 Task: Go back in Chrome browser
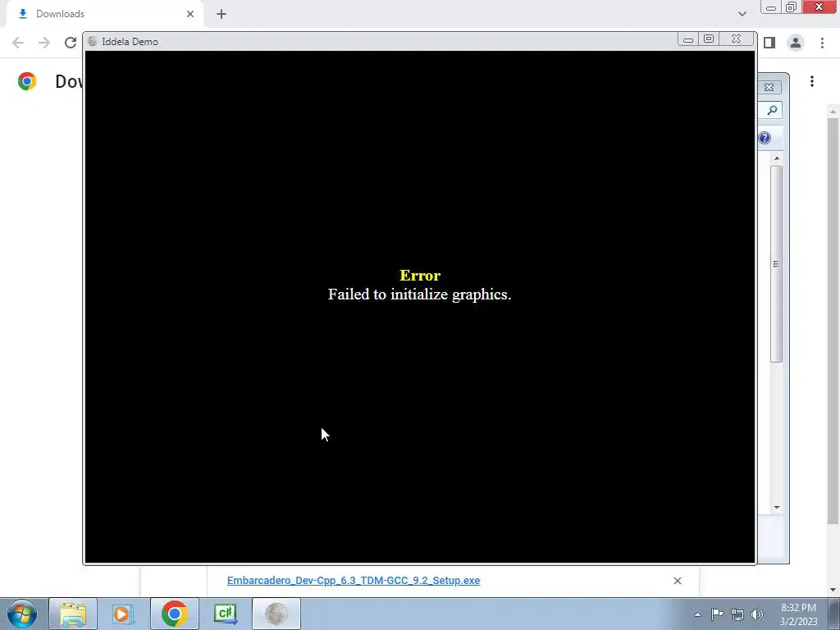(x=18, y=43)
